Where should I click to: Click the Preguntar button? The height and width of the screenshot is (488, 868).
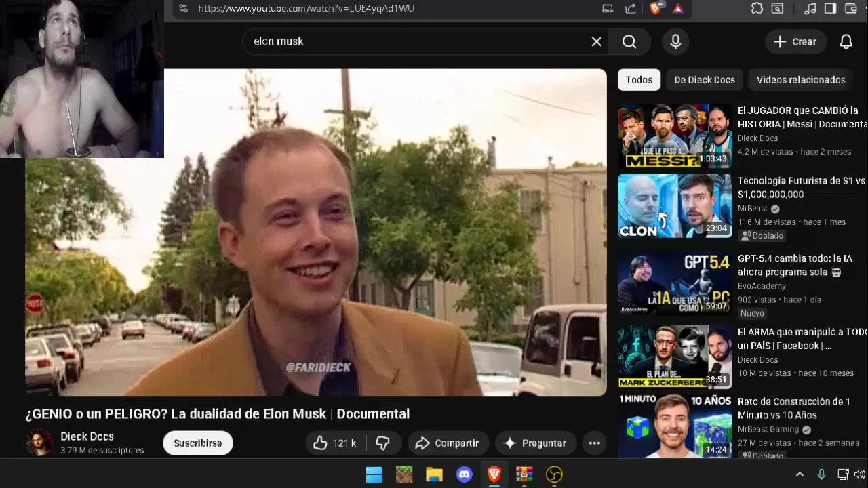(x=536, y=443)
